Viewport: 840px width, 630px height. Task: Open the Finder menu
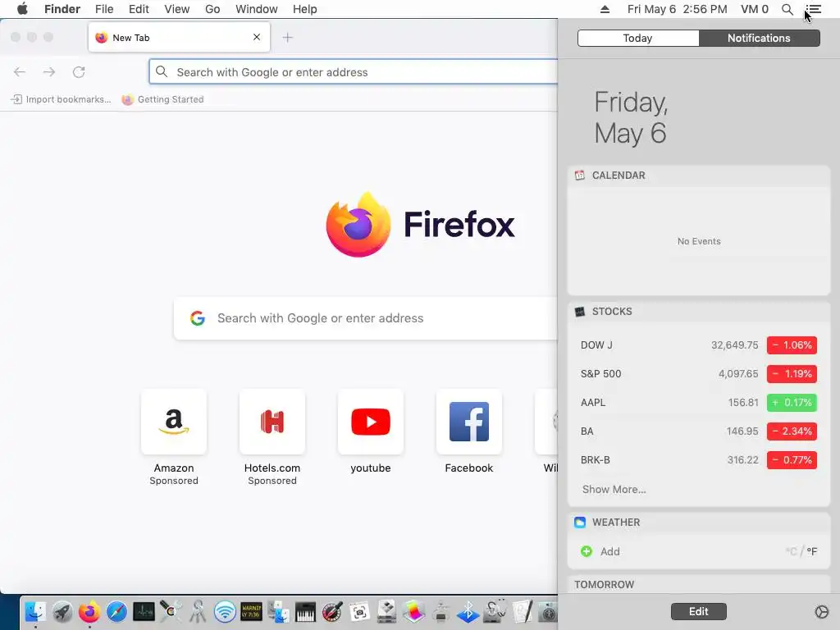[62, 9]
